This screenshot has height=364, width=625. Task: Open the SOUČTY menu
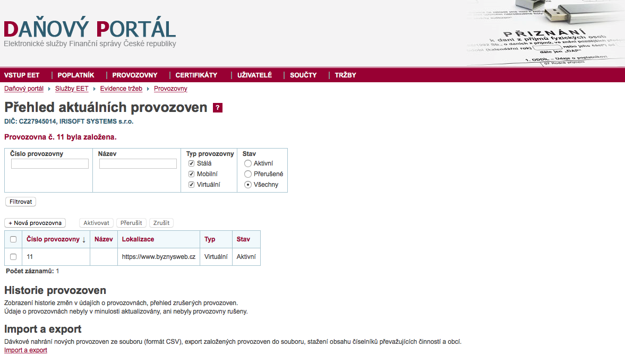pos(303,75)
